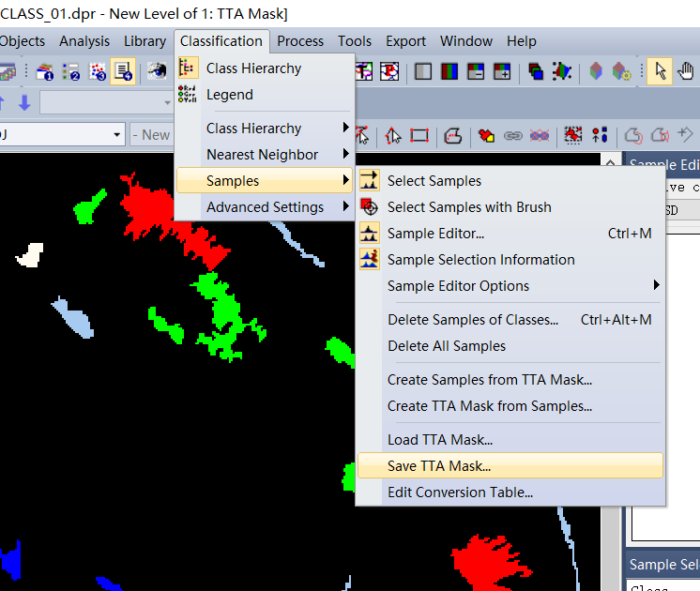Open the empty combo box beside arrows
Screen dimensions: 700x591
point(106,103)
